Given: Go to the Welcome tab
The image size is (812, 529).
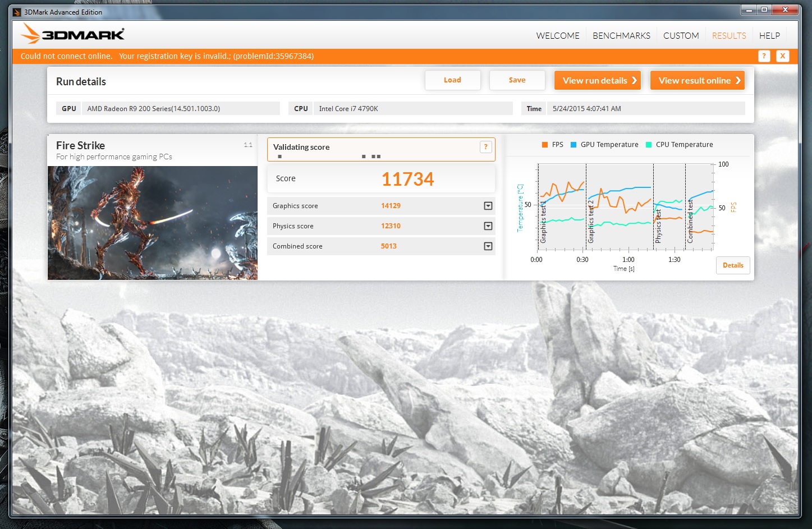Looking at the screenshot, I should pos(557,35).
